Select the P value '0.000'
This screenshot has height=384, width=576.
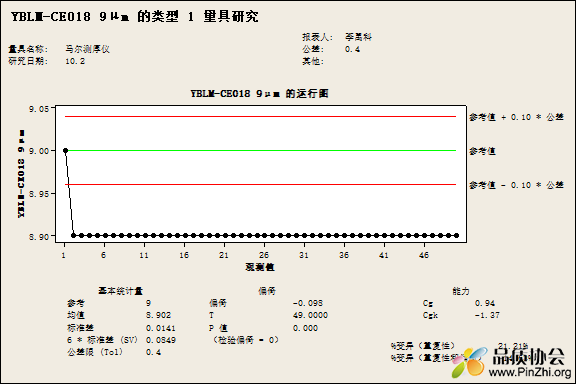click(x=306, y=328)
